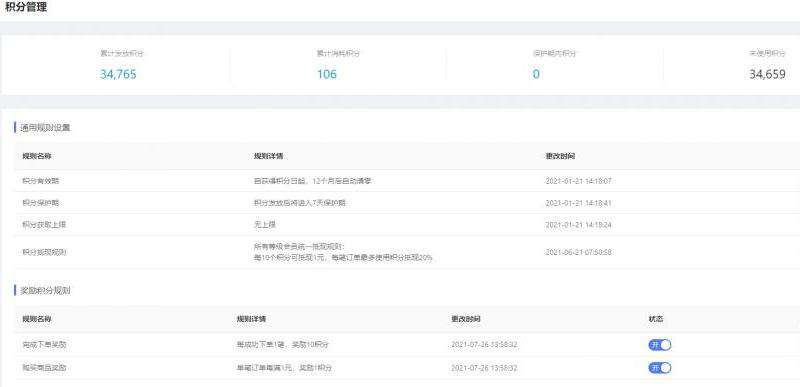Click 规则名称 header in 通用规则设置 table
The image size is (800, 387).
tap(36, 156)
